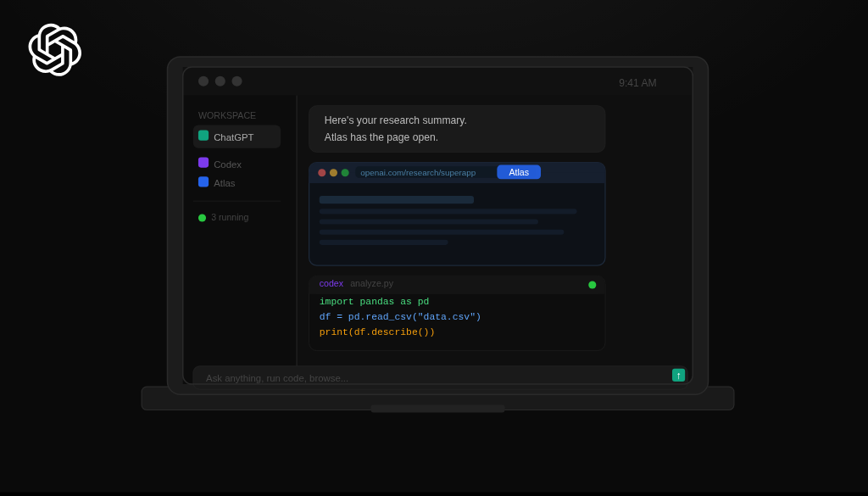Close the embedded Atlas browser with red dot
This screenshot has height=496, width=868.
tap(321, 173)
